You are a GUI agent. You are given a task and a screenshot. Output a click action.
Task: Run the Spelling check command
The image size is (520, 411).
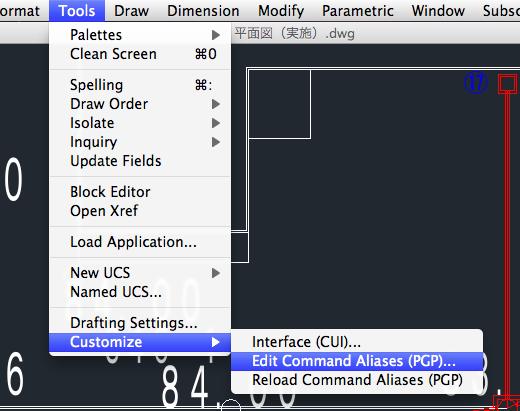[x=140, y=85]
